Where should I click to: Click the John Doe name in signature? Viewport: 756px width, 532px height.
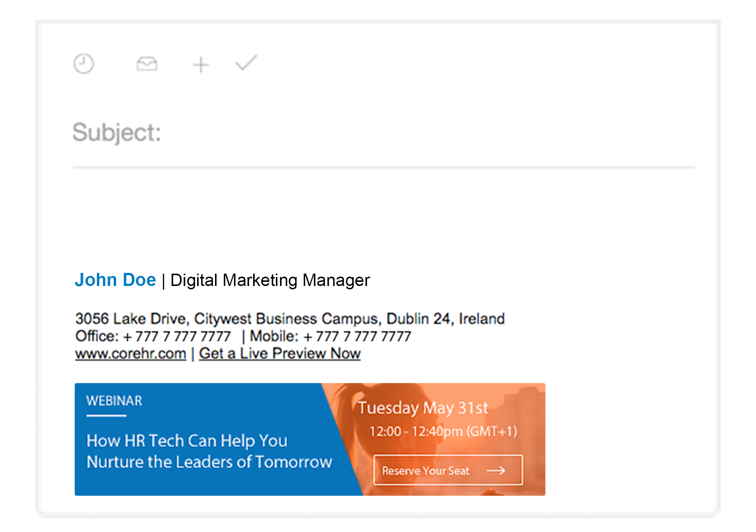pyautogui.click(x=115, y=280)
